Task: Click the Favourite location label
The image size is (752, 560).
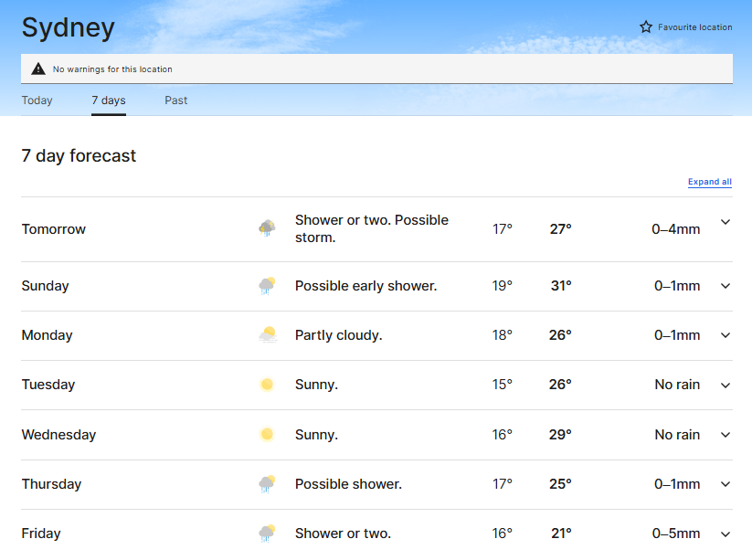Action: (695, 27)
